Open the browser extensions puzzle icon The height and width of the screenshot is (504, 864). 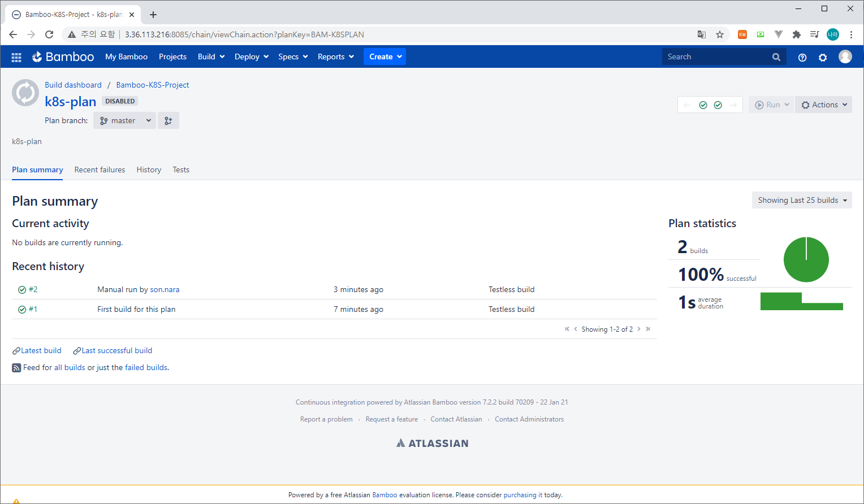click(x=797, y=34)
